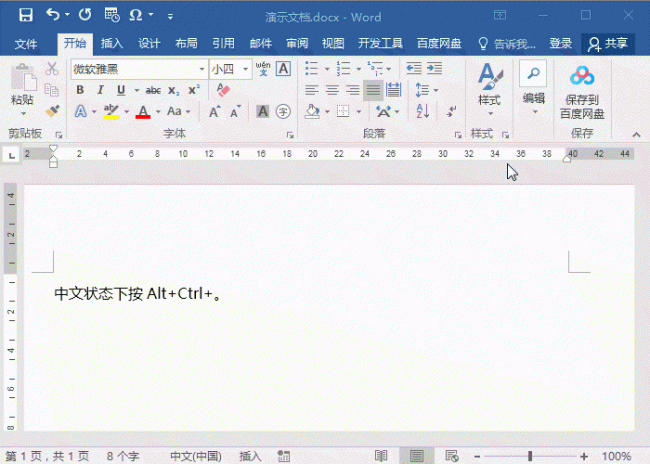
Task: Open the Editing find tools
Action: (533, 88)
